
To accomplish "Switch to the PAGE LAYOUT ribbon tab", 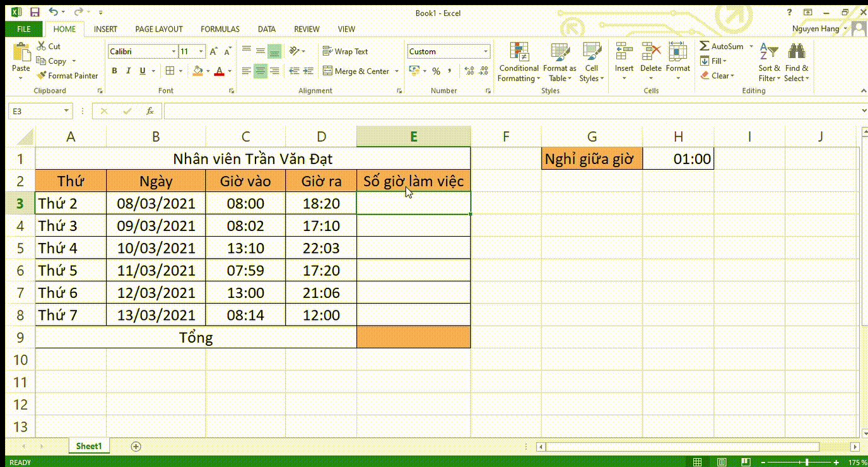I will coord(159,29).
